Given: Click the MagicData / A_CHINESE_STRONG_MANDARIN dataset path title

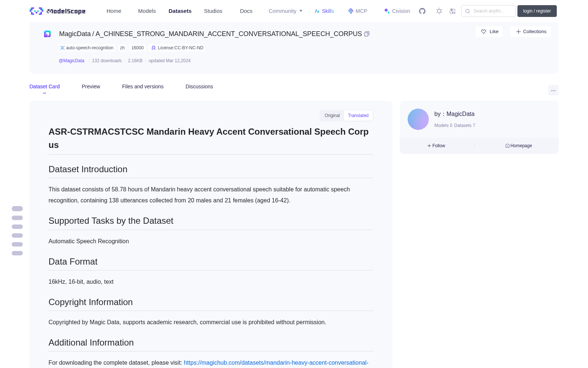Looking at the screenshot, I should (211, 34).
